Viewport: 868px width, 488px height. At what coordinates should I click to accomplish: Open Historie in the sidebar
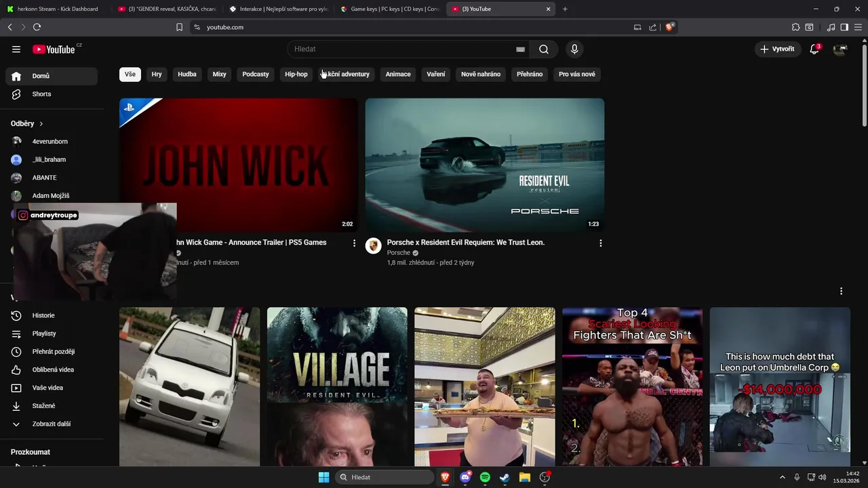(x=52, y=315)
